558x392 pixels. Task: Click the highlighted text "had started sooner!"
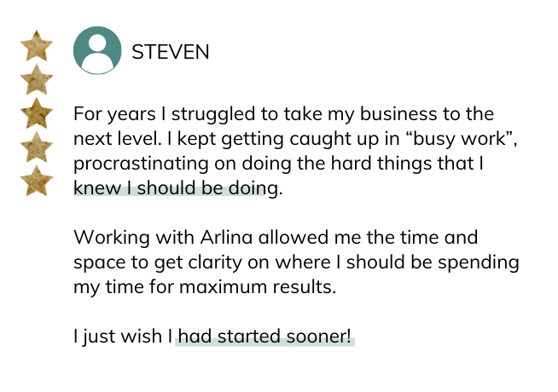click(264, 337)
